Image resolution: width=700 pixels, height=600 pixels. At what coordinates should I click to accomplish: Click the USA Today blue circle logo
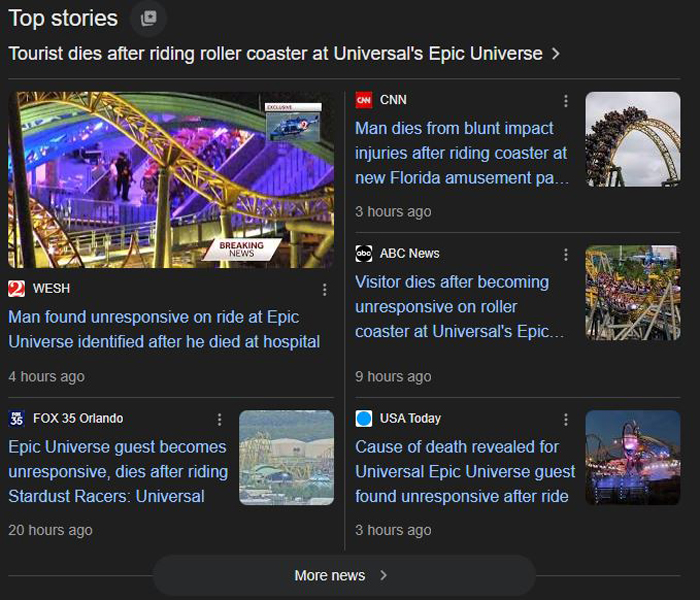click(x=364, y=419)
